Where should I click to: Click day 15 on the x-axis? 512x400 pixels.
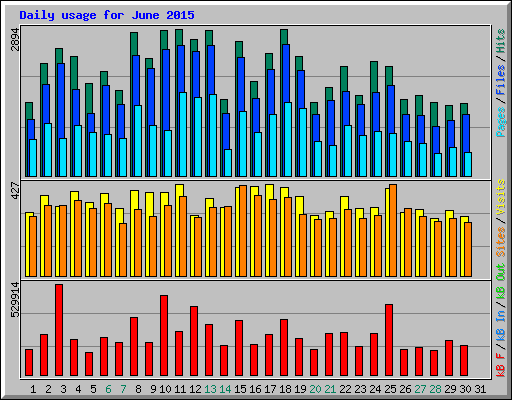(240, 389)
